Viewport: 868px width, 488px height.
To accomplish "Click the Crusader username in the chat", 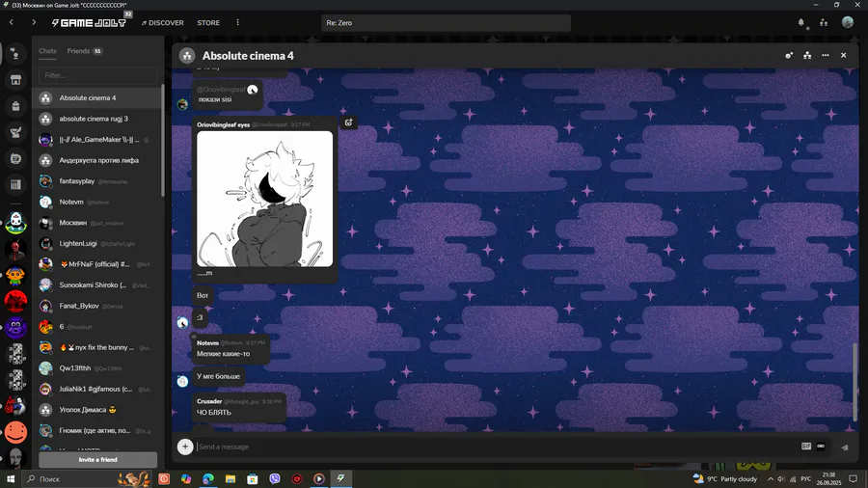I will pos(209,402).
